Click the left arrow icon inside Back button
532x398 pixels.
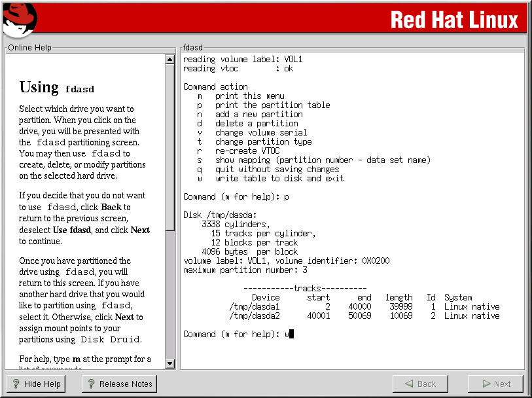[x=410, y=384]
